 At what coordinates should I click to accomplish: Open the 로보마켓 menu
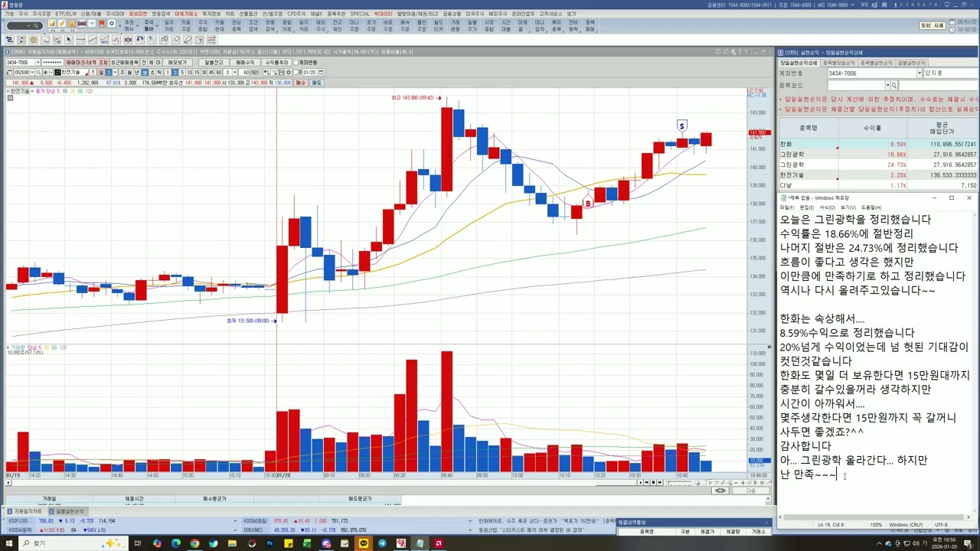tap(139, 14)
